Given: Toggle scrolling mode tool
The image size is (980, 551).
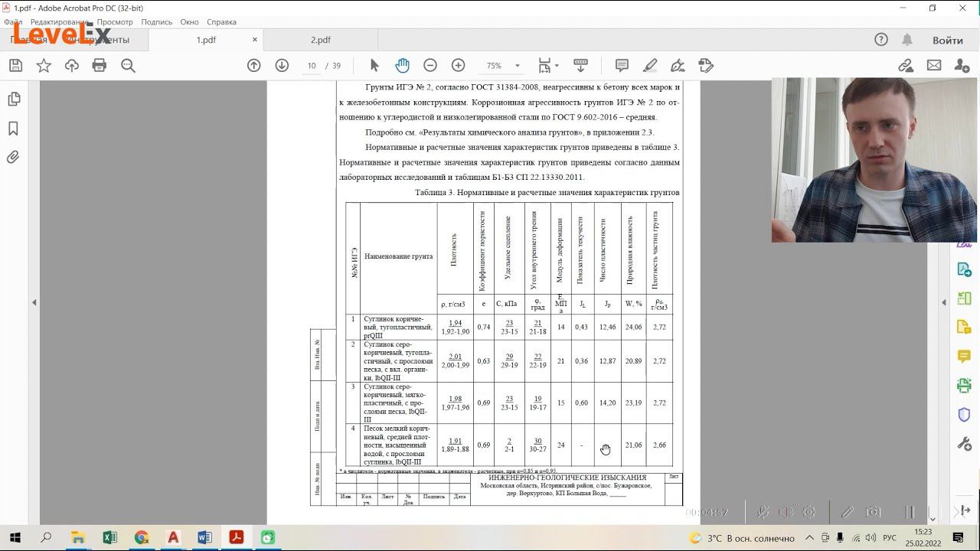Looking at the screenshot, I should (x=580, y=66).
